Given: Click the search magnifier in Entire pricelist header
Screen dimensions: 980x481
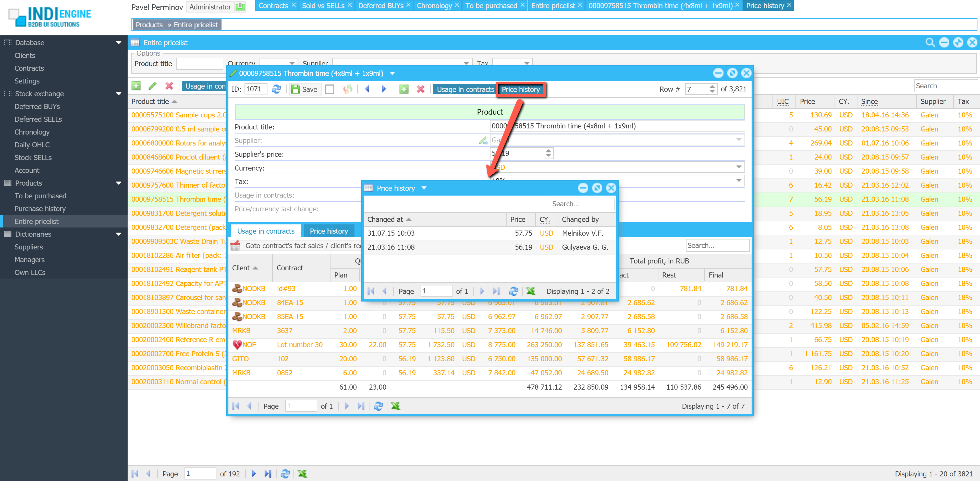Looking at the screenshot, I should [930, 43].
